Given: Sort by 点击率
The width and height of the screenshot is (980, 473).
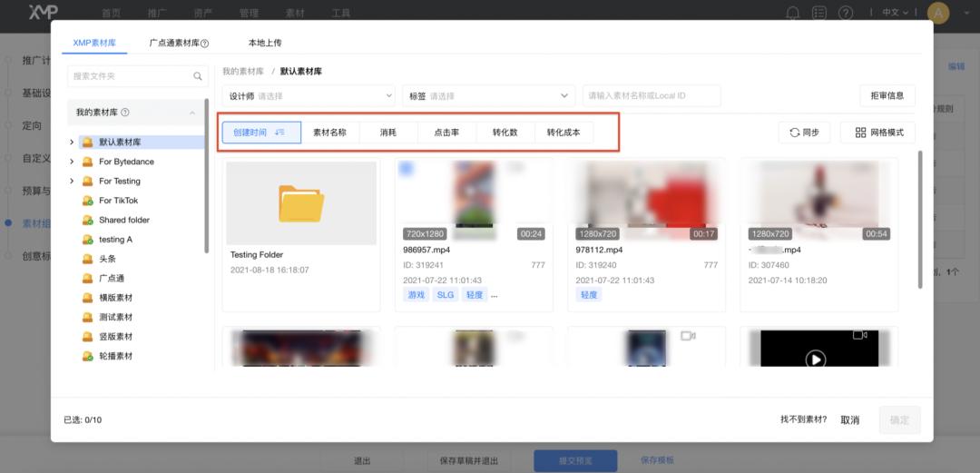Looking at the screenshot, I should point(446,133).
